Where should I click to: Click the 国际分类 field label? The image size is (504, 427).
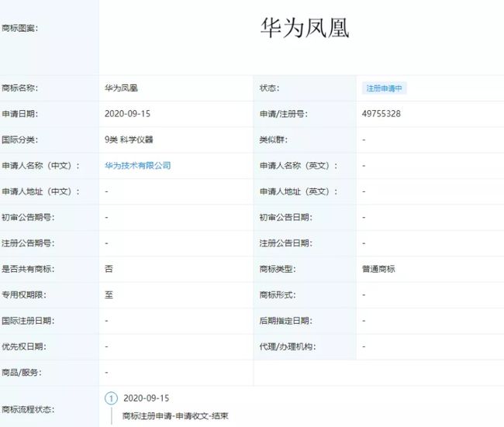(20, 140)
